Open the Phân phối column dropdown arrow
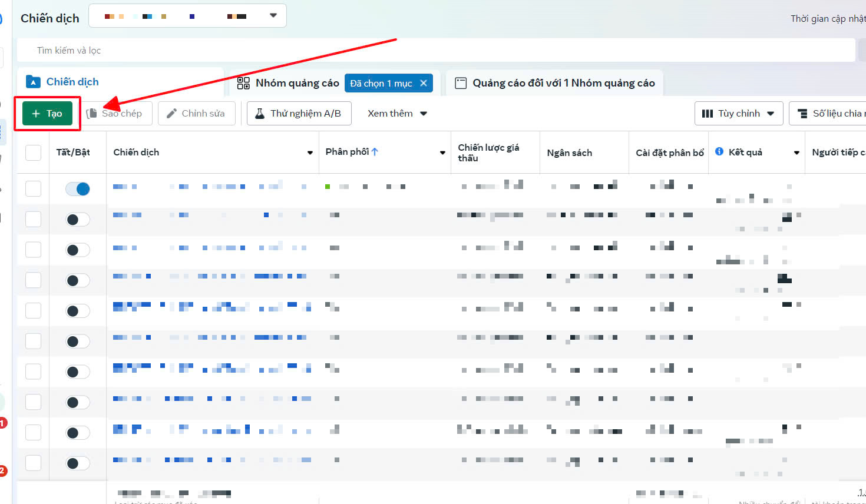 pos(442,153)
